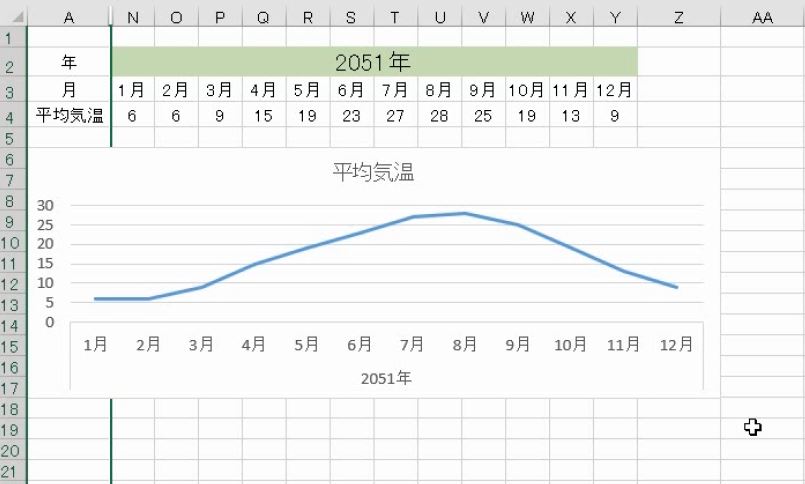Click the temperature cell with value 25
Image resolution: width=805 pixels, height=484 pixels.
[x=484, y=115]
